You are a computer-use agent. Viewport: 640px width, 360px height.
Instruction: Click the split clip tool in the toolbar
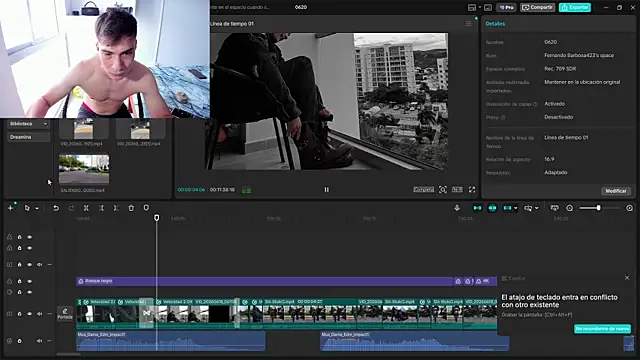pos(86,208)
